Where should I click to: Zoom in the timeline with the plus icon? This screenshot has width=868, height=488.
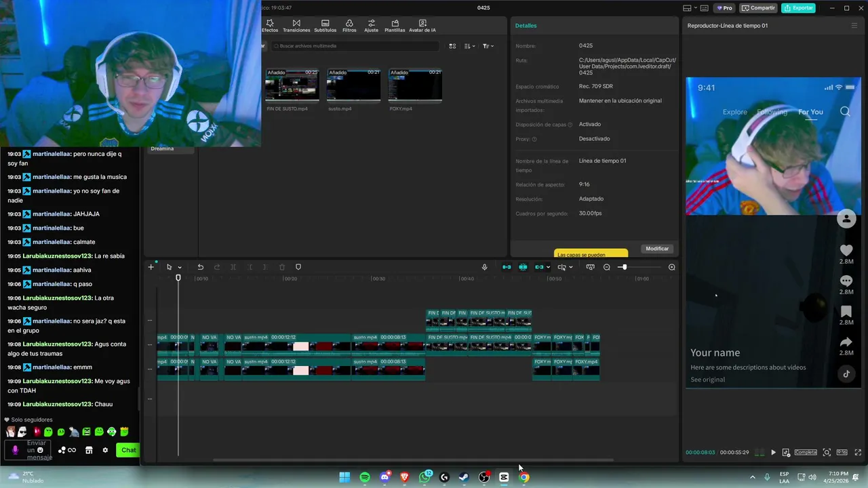[672, 267]
